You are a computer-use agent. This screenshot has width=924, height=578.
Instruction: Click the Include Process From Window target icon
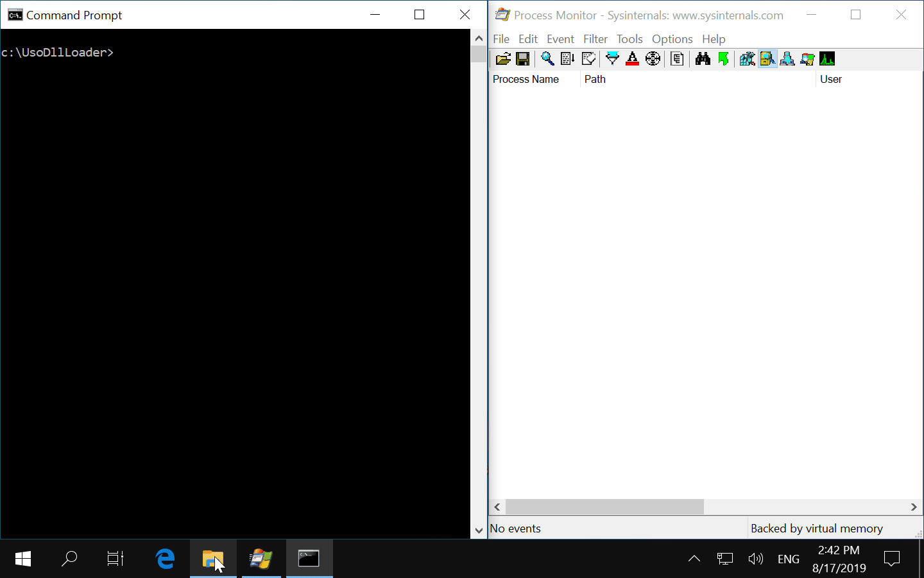click(x=653, y=59)
